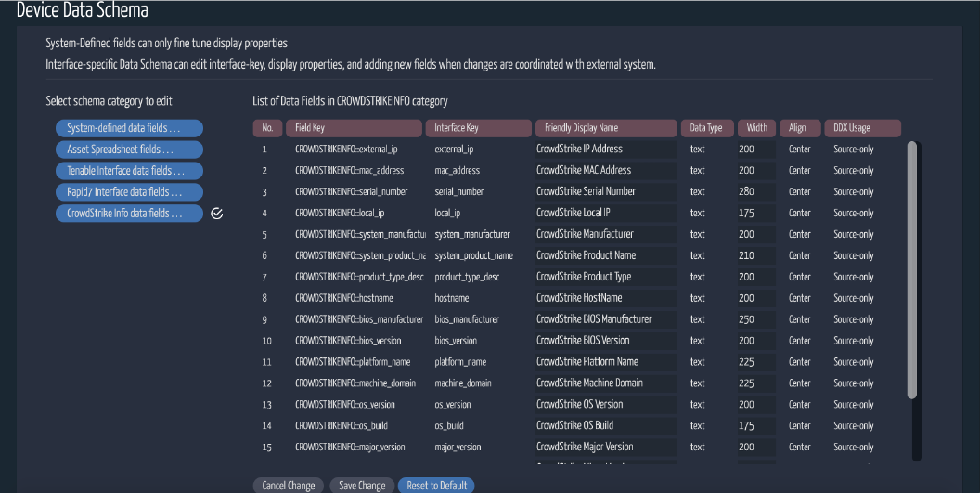Edit CrowdStrike BIOS Version display name
The height and width of the screenshot is (494, 980).
click(x=606, y=341)
